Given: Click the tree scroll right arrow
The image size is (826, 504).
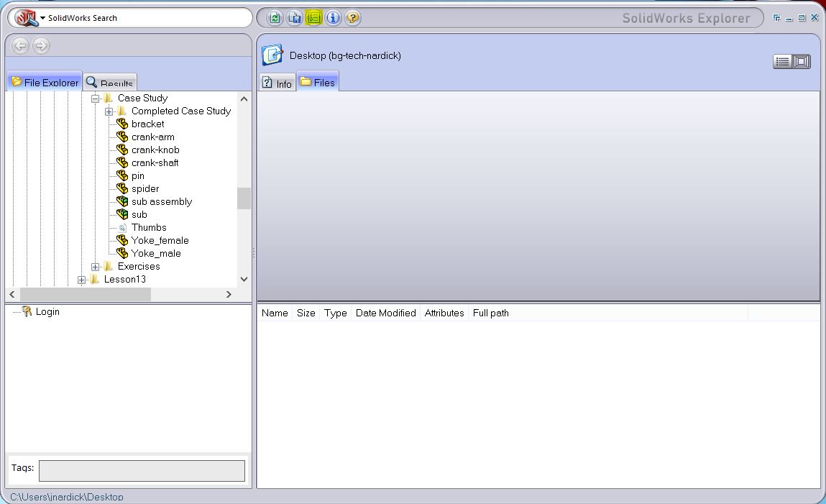Looking at the screenshot, I should click(x=229, y=294).
